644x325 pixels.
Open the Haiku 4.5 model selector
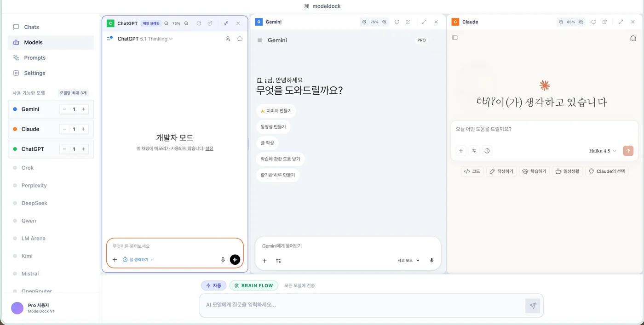(x=603, y=151)
